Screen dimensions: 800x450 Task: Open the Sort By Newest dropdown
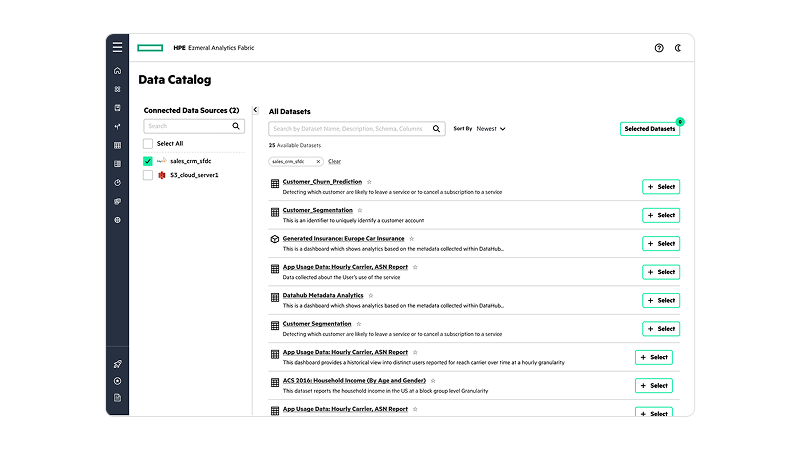pyautogui.click(x=490, y=129)
